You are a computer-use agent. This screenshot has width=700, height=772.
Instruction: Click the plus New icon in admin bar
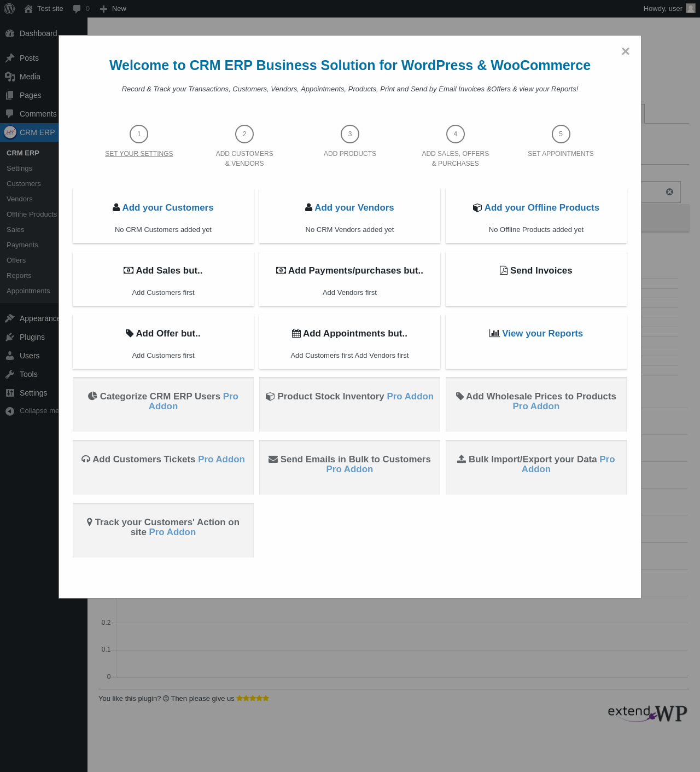pyautogui.click(x=103, y=9)
